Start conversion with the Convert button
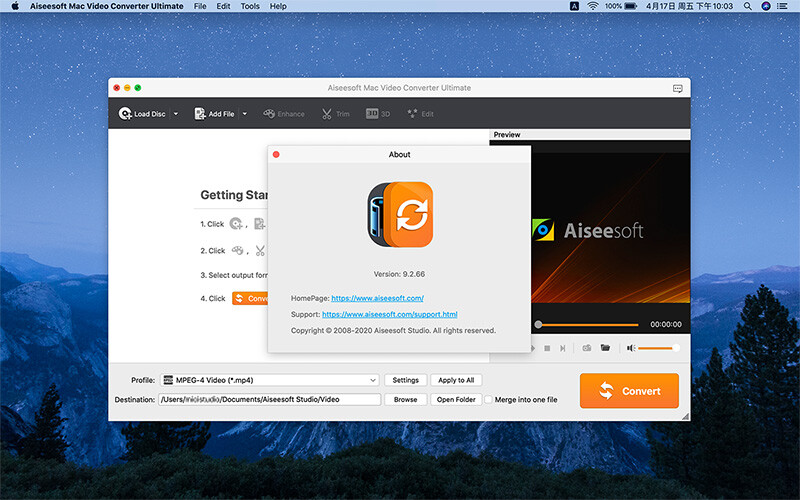 (x=629, y=391)
